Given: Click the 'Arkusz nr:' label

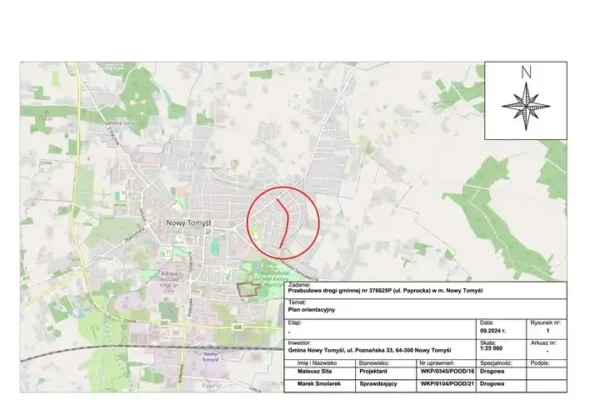Looking at the screenshot, I should (543, 343).
